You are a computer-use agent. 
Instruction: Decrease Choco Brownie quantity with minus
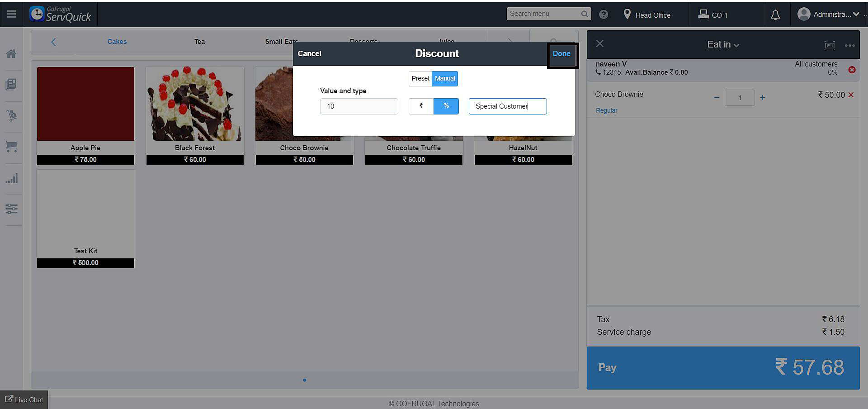717,98
